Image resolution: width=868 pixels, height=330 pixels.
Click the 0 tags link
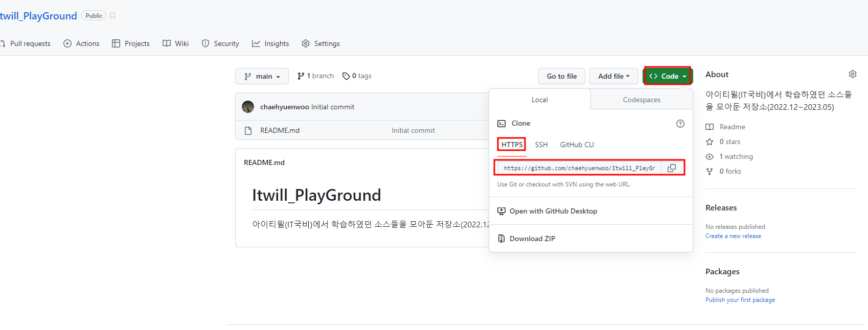[357, 76]
